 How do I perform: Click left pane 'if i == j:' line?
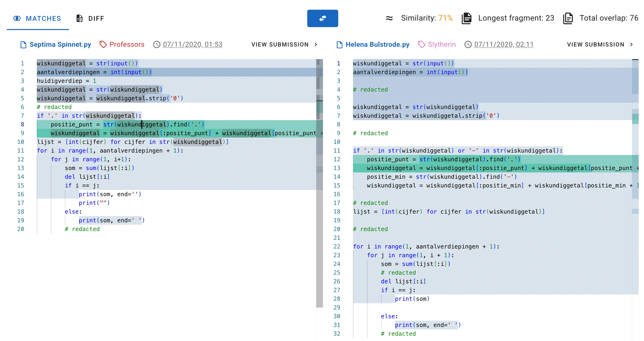pyautogui.click(x=82, y=186)
